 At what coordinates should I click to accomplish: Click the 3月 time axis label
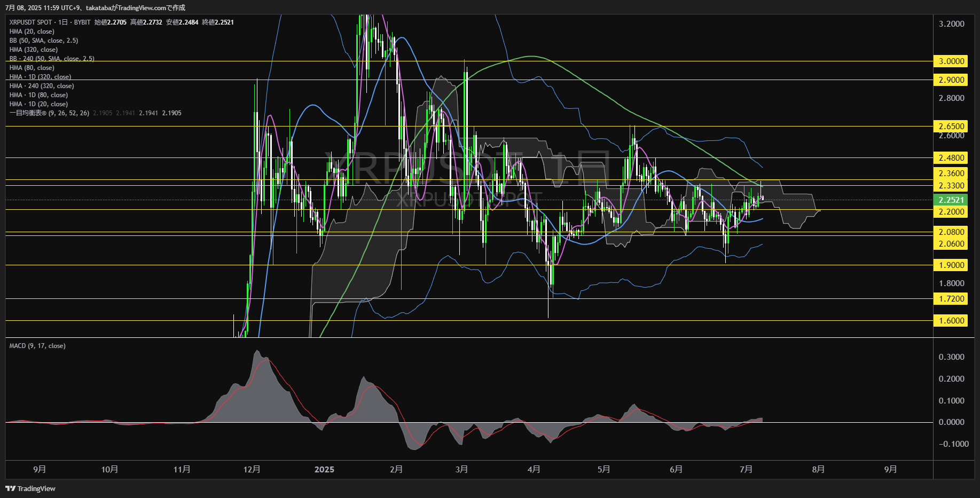click(462, 470)
